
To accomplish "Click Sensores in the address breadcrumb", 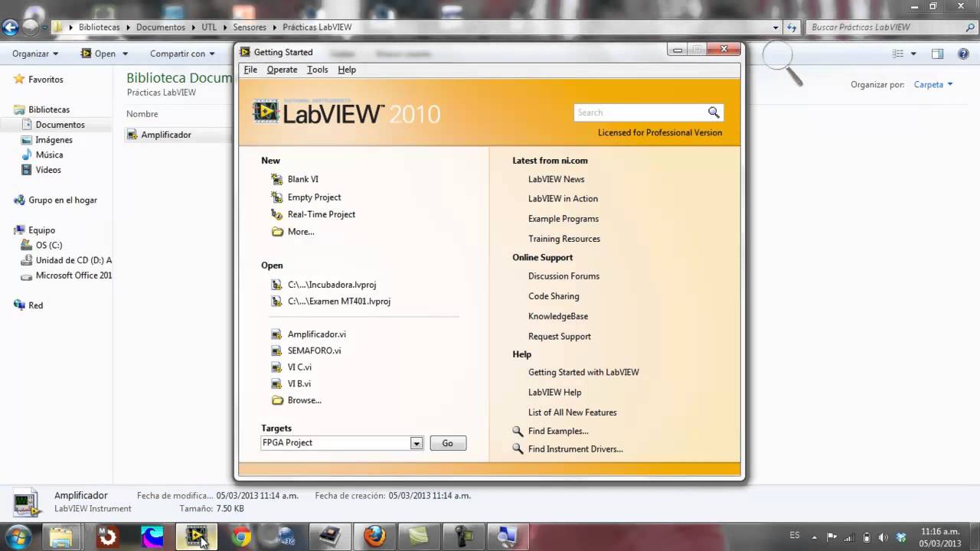I will (250, 28).
